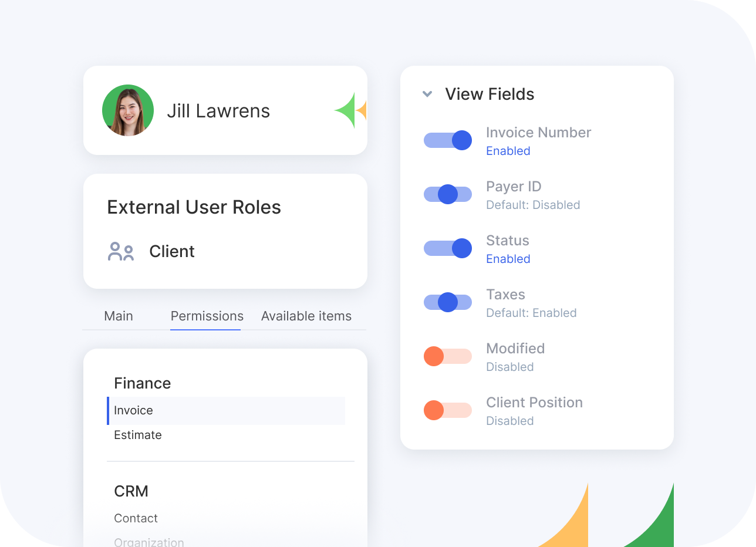Click the Client role people icon

[x=121, y=251]
